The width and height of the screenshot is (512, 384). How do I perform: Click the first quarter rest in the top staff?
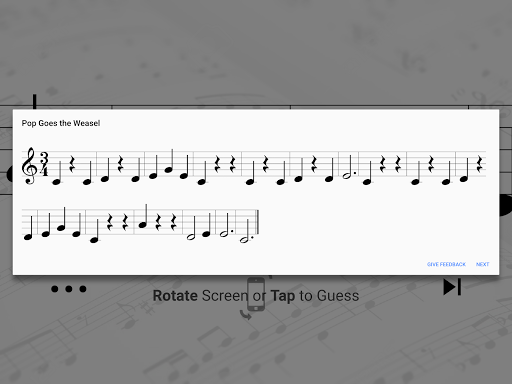pyautogui.click(x=72, y=164)
